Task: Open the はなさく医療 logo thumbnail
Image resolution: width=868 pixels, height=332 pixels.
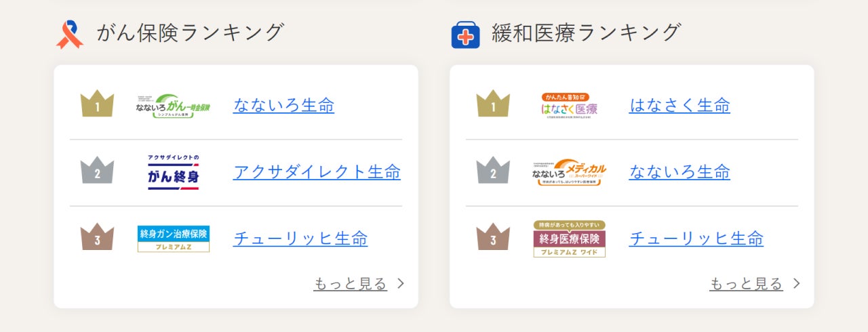Action: pyautogui.click(x=569, y=106)
